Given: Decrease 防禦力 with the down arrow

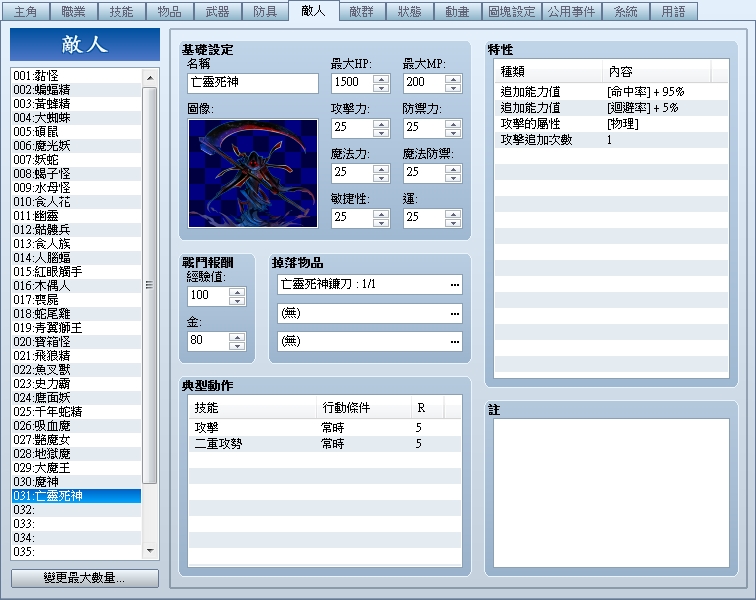Looking at the screenshot, I should [453, 133].
